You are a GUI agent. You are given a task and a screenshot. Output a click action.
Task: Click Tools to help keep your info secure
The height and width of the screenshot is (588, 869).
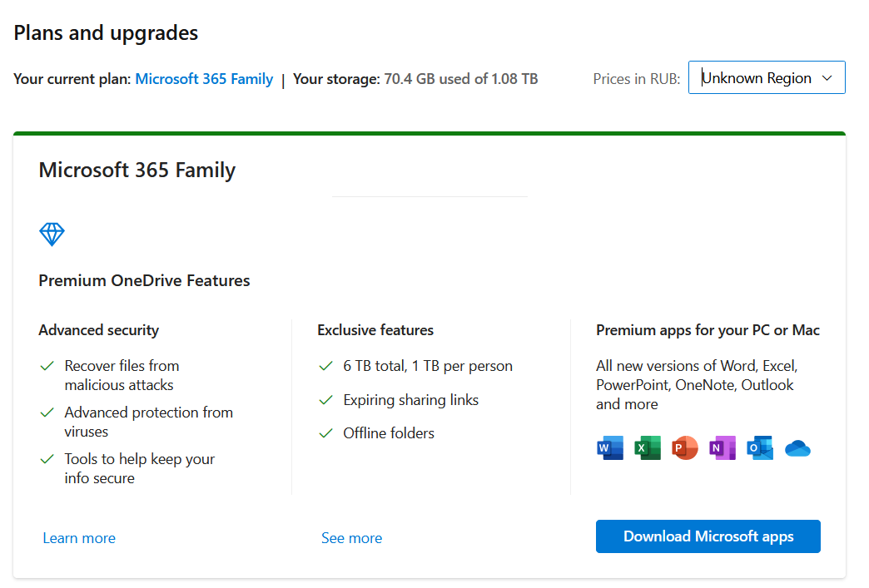[x=139, y=468]
